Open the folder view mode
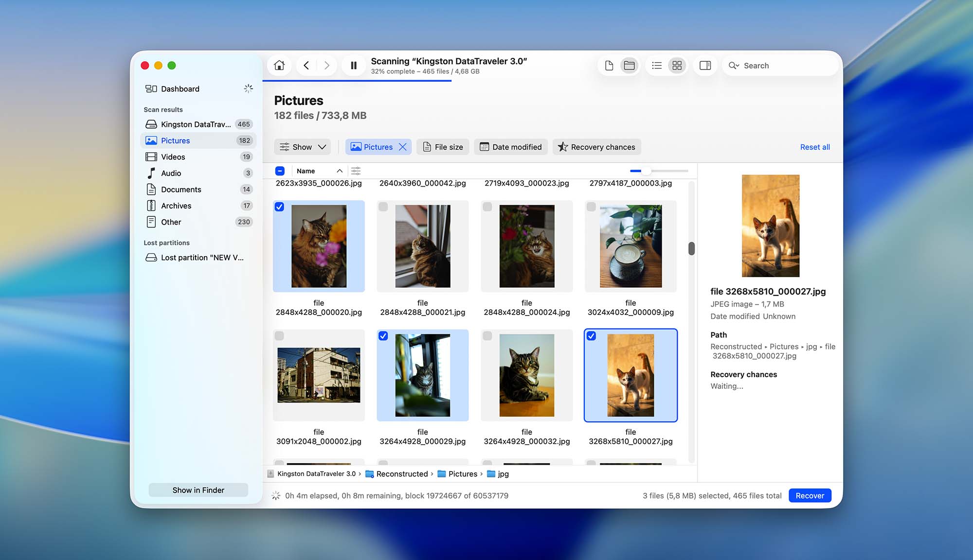Screen dimensions: 973x560 [629, 65]
